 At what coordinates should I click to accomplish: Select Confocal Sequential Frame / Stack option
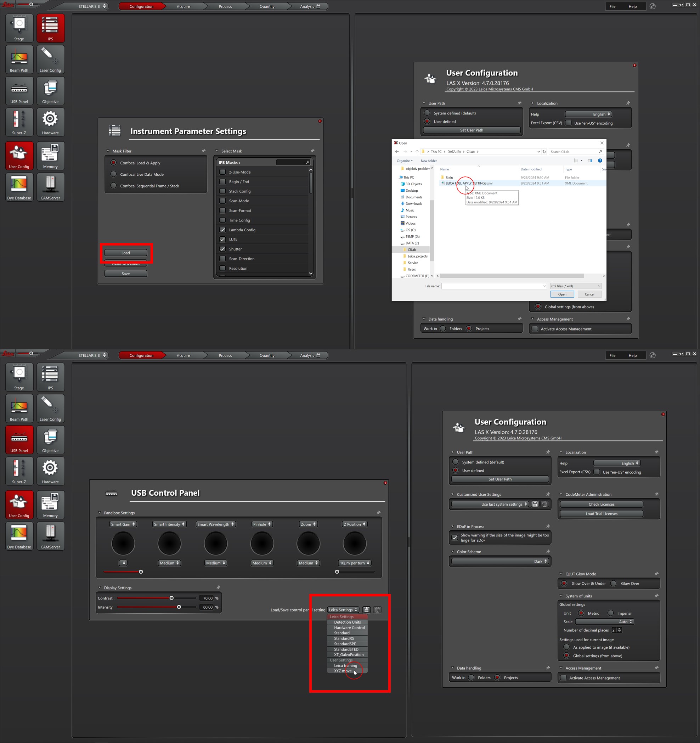(114, 186)
